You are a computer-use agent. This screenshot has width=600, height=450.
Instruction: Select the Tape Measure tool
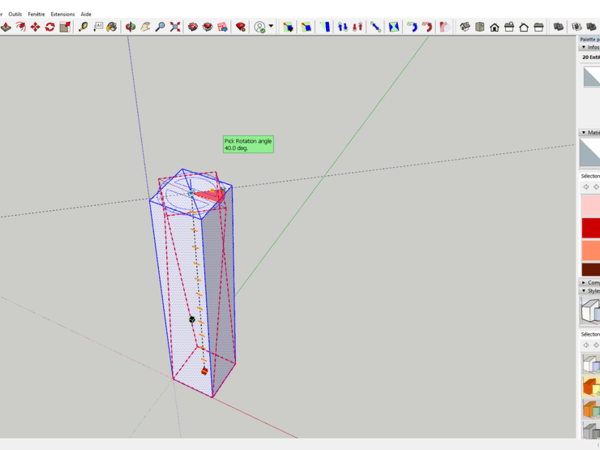click(x=85, y=27)
